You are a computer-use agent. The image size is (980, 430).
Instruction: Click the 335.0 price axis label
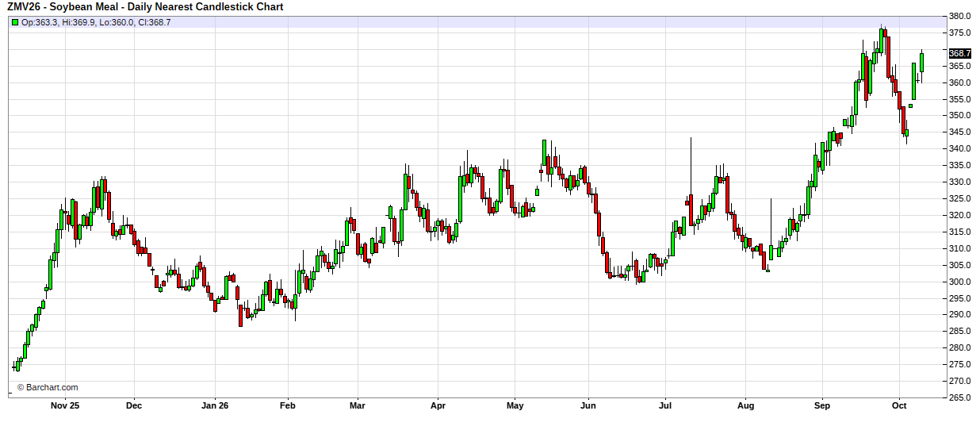coord(960,165)
